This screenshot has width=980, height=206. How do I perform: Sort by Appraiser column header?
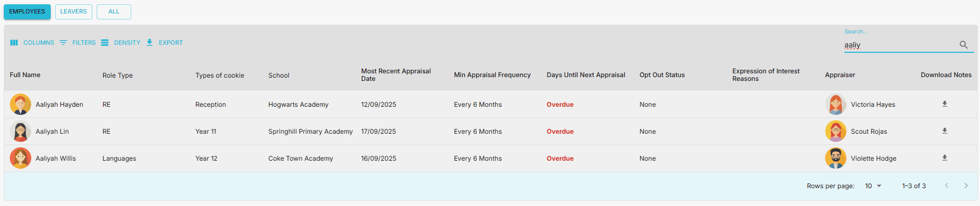pos(840,75)
